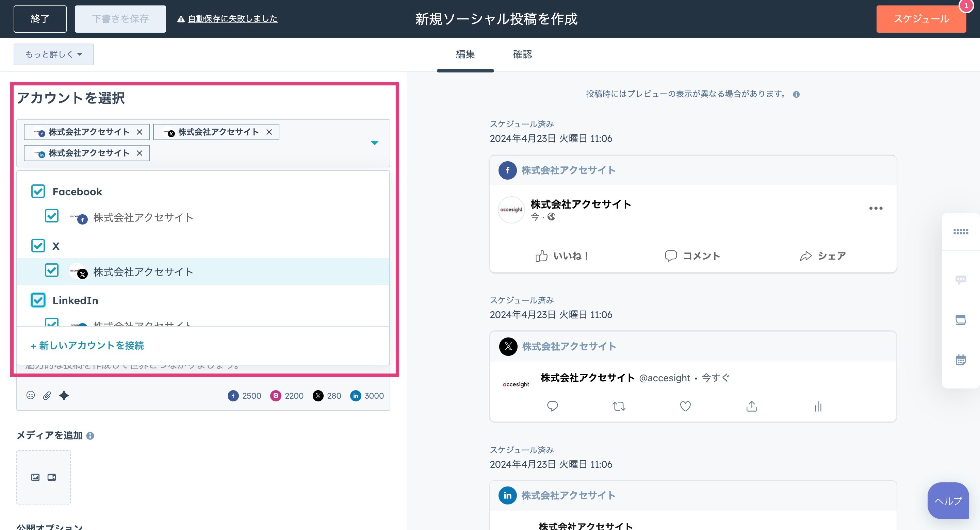Open the ellipsis menu on the Facebook preview

[876, 208]
